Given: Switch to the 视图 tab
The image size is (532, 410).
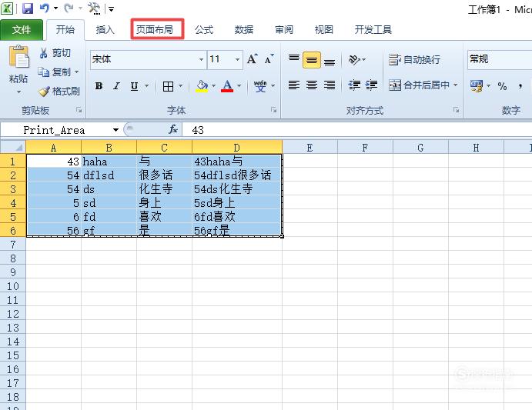Looking at the screenshot, I should coord(324,30).
